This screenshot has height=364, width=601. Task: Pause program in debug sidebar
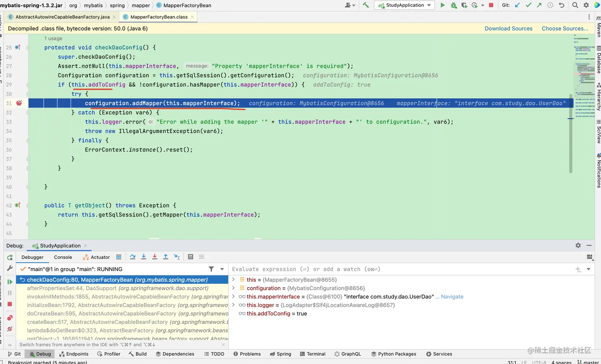pyautogui.click(x=10, y=293)
